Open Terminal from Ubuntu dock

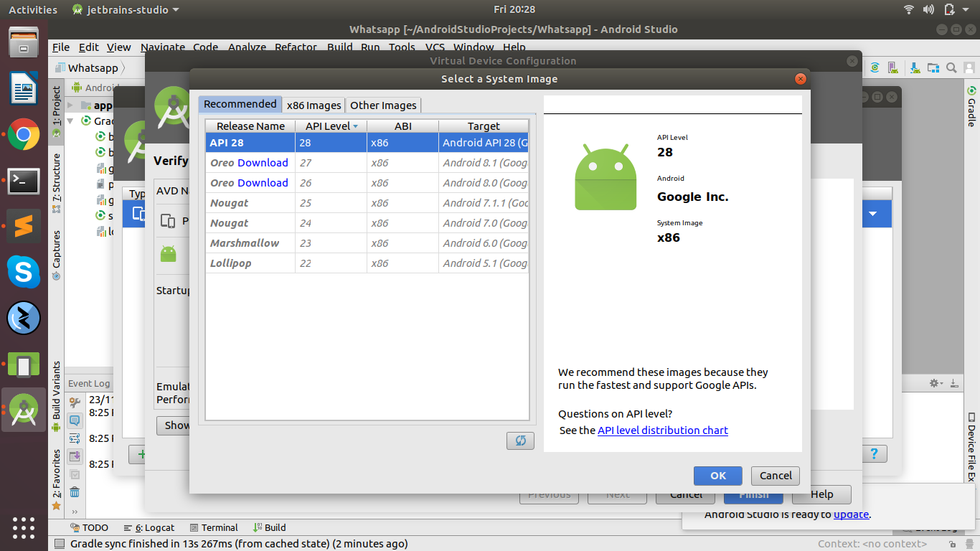click(24, 181)
